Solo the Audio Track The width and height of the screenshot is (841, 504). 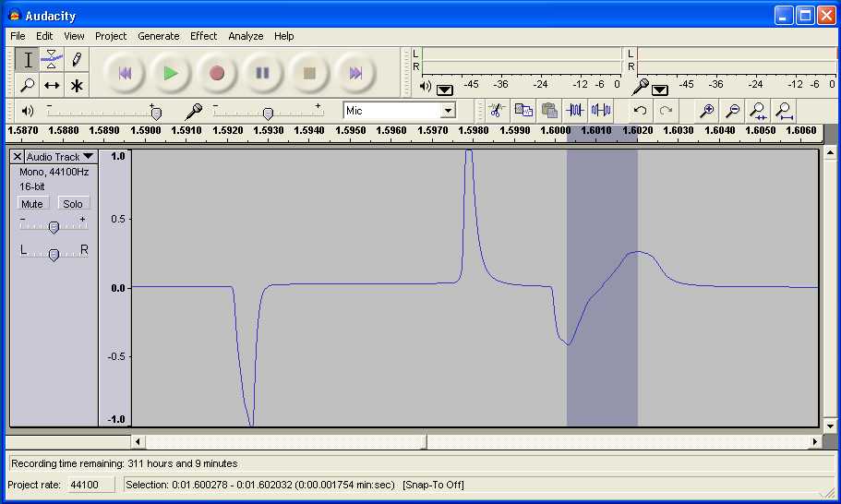click(x=73, y=204)
